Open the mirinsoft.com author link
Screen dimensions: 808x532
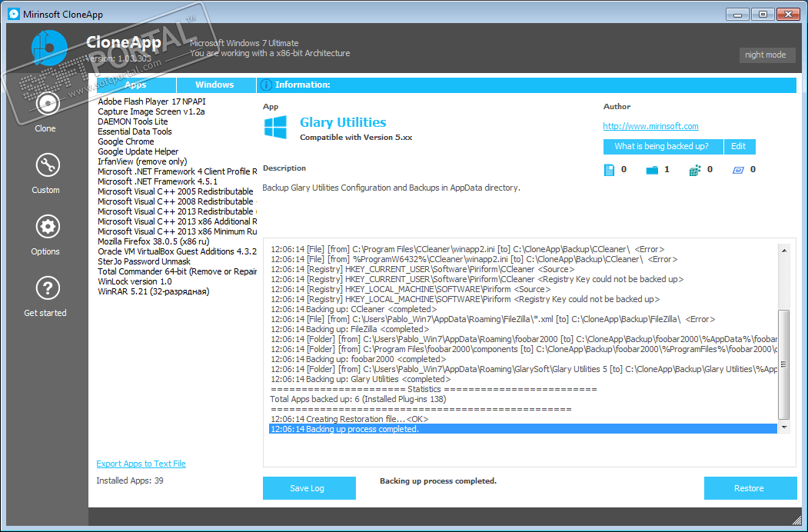pos(651,126)
